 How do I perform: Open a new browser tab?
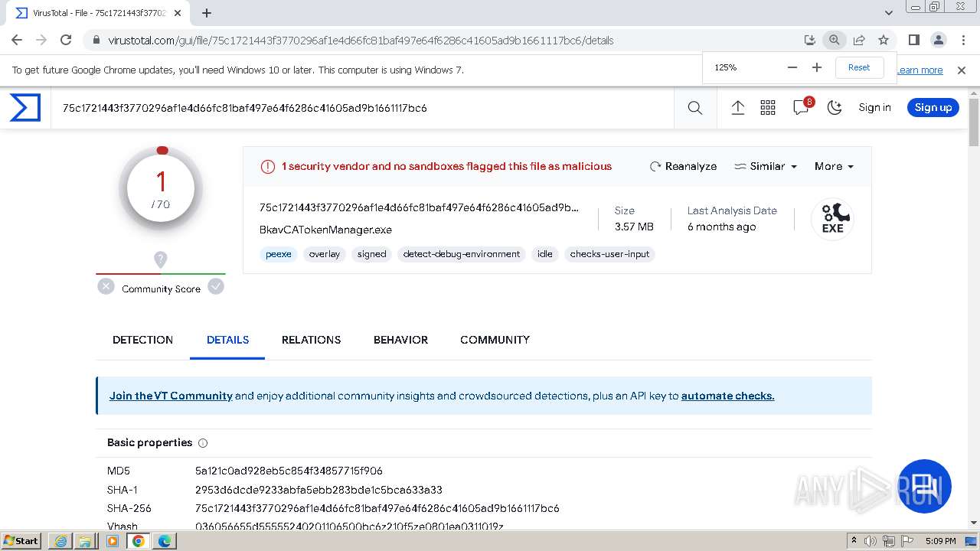(207, 12)
